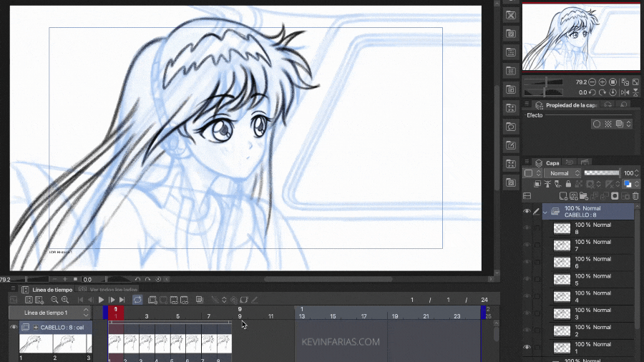The image size is (644, 362).
Task: Open the mask options arrows
Action: click(598, 185)
